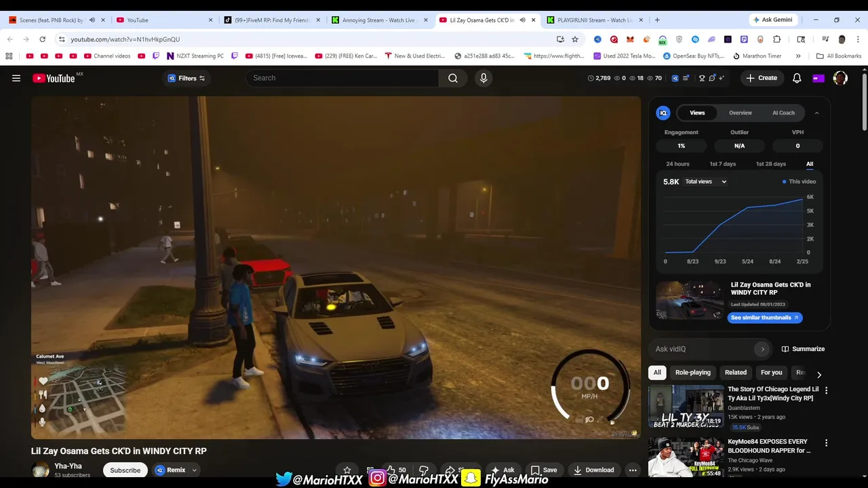The height and width of the screenshot is (488, 868).
Task: Mute the Scenes (feat. PnB Rock) tab
Action: (x=92, y=20)
